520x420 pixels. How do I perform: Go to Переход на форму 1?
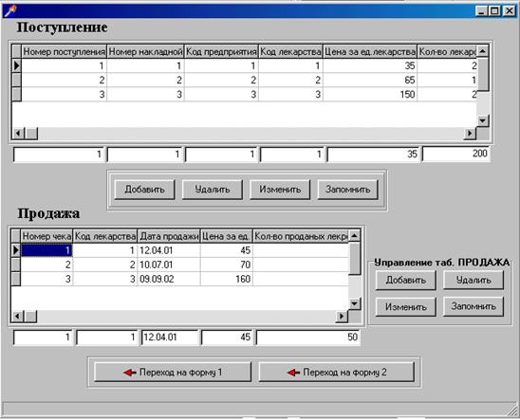[173, 372]
